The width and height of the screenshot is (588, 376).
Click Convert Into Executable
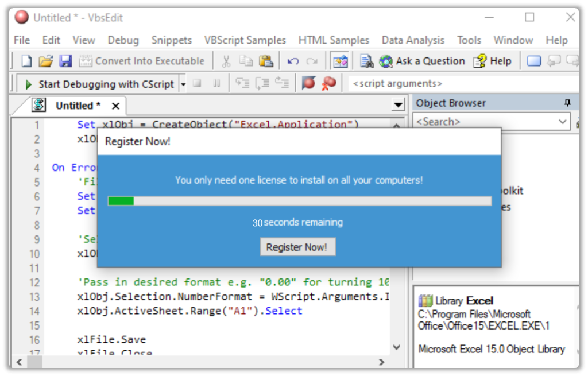142,61
